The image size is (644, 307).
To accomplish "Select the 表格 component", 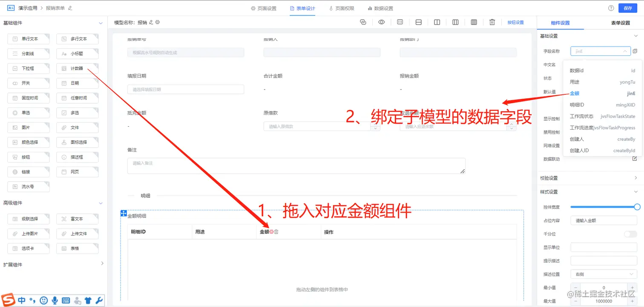I will tap(77, 248).
